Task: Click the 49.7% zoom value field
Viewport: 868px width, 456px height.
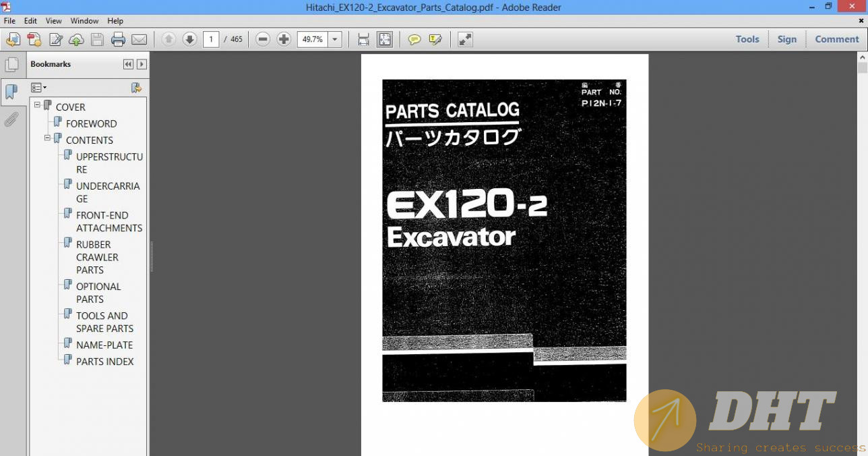Action: click(x=313, y=40)
